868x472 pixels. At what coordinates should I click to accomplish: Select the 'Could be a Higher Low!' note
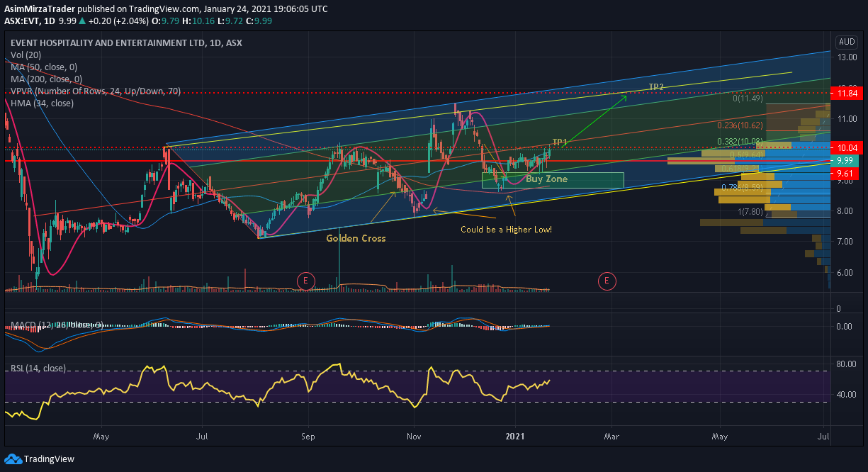(x=506, y=230)
